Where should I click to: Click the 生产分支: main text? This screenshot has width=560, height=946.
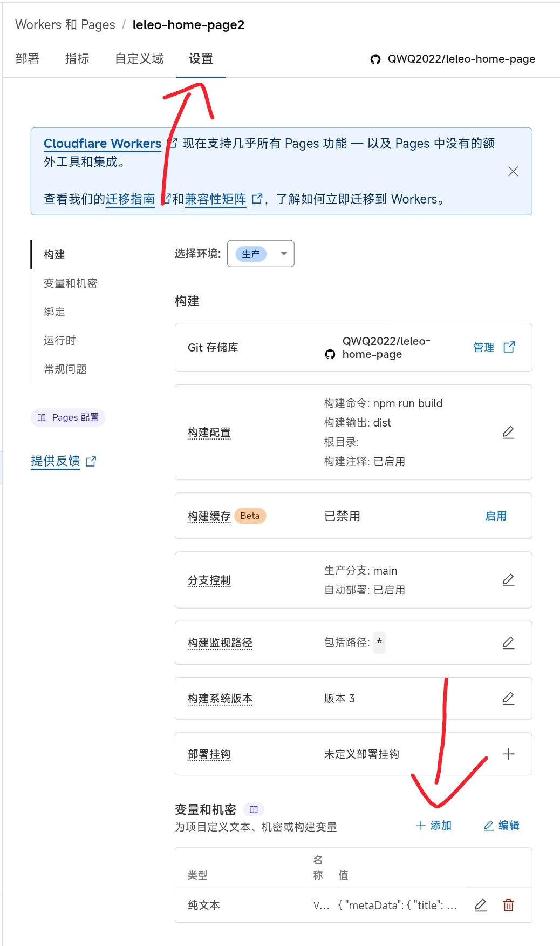pos(360,571)
